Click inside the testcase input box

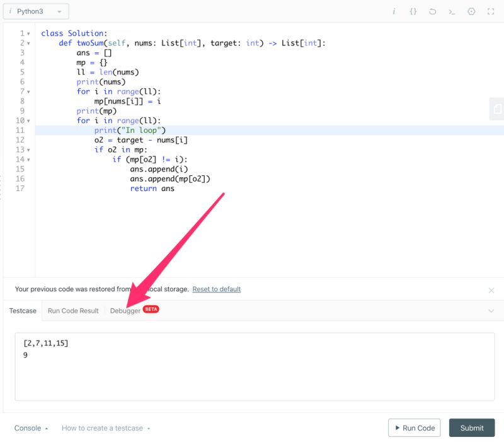[255, 366]
